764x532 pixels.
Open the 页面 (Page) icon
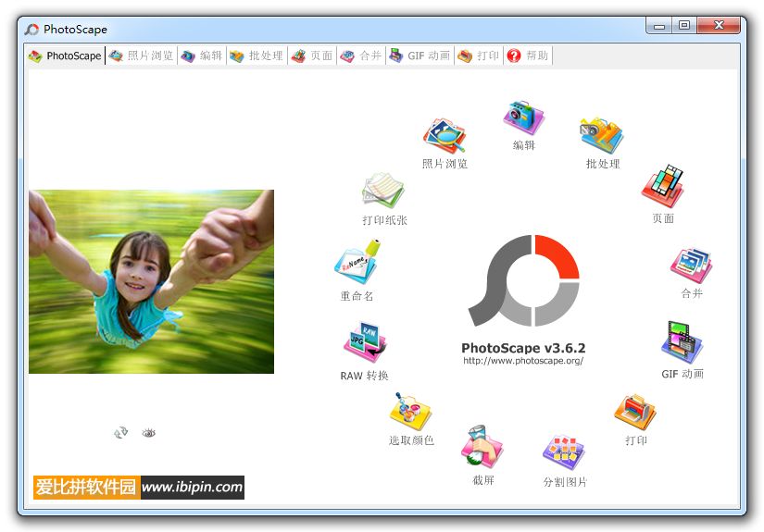(x=663, y=187)
